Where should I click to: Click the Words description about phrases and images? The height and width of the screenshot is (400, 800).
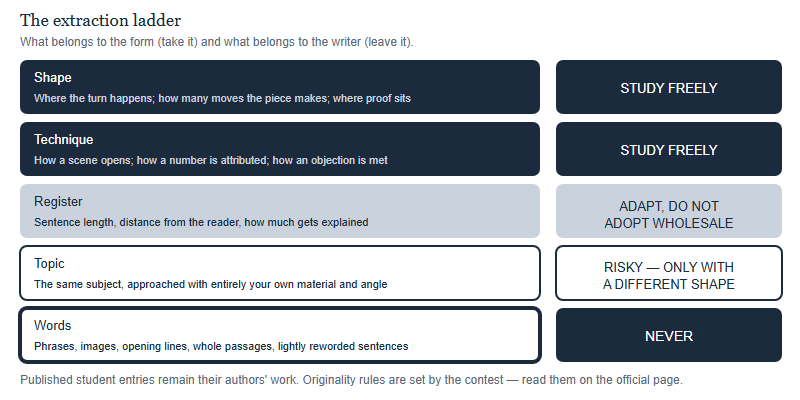coord(221,346)
